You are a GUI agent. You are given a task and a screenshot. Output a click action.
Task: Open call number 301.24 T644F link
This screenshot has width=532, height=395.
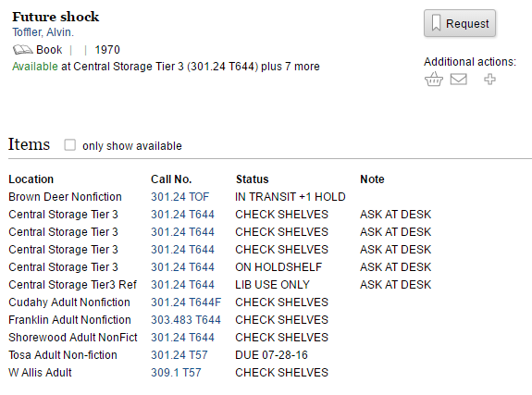coord(186,302)
